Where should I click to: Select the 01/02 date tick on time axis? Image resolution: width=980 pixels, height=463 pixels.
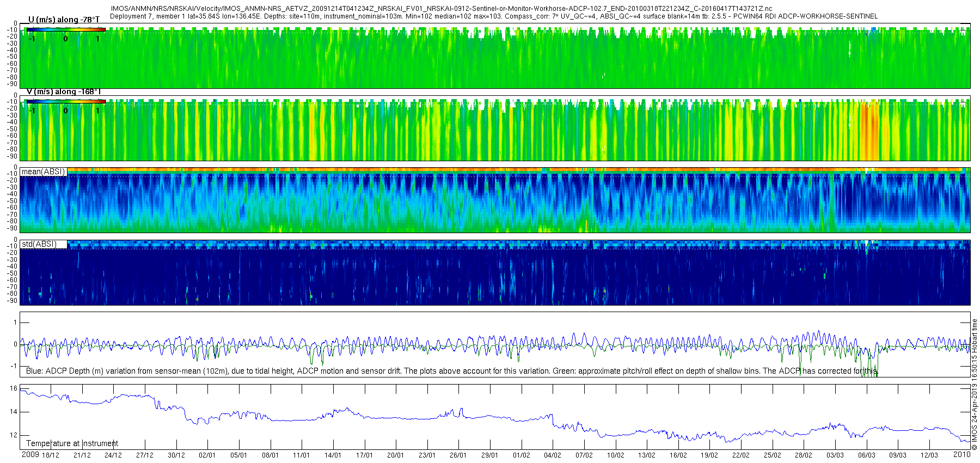[521, 455]
